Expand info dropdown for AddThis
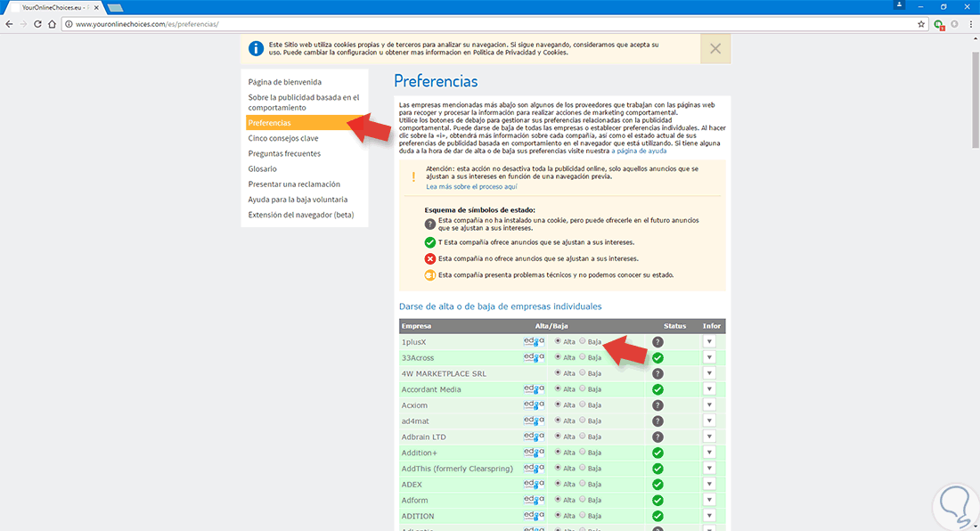980x531 pixels. click(709, 468)
